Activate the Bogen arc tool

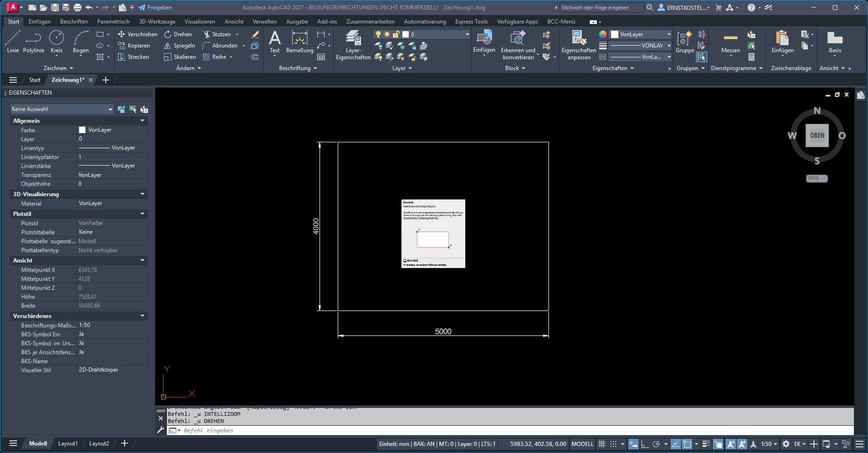pos(80,42)
